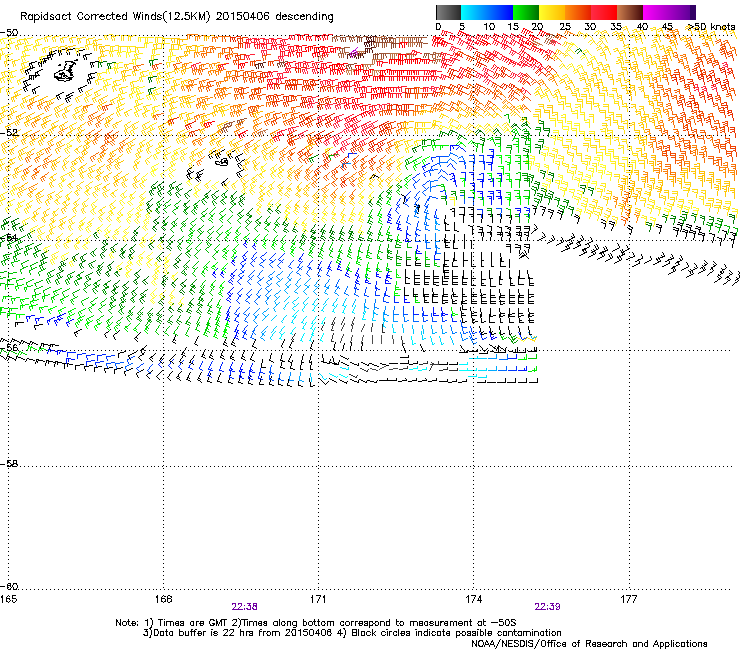740x650 pixels.
Task: Click the longitude label '177'
Action: (629, 599)
